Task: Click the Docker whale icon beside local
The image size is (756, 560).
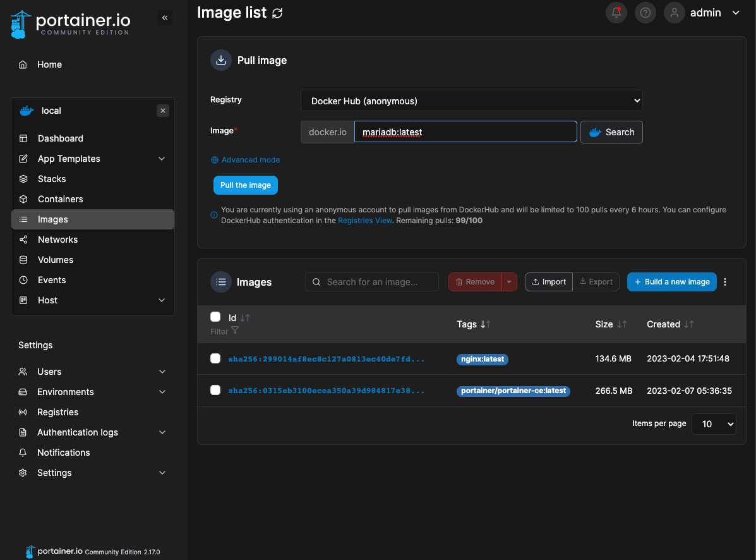Action: point(27,111)
